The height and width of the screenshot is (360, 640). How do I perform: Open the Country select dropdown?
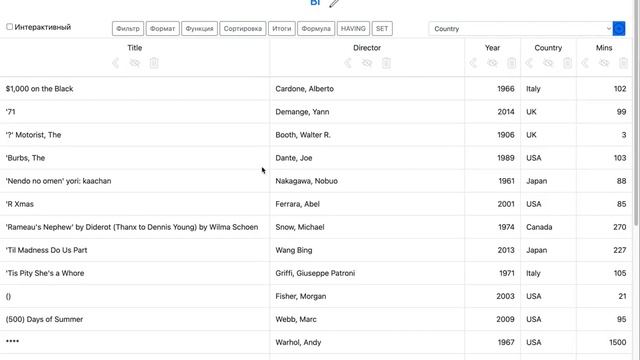pos(521,29)
